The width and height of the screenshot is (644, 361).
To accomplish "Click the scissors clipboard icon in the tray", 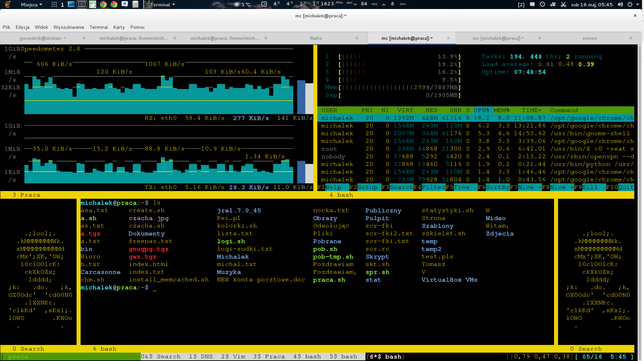I will point(563,4).
